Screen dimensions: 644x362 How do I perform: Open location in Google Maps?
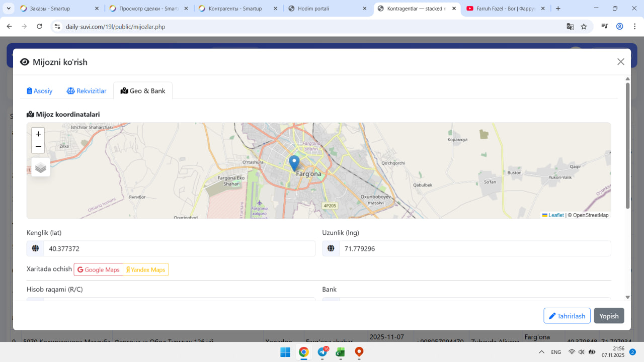click(x=99, y=269)
